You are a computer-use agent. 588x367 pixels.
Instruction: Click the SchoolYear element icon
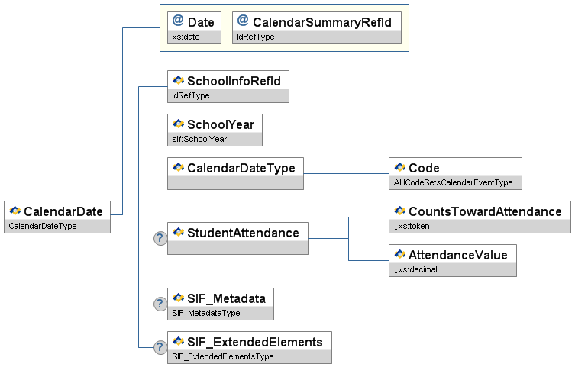(179, 124)
